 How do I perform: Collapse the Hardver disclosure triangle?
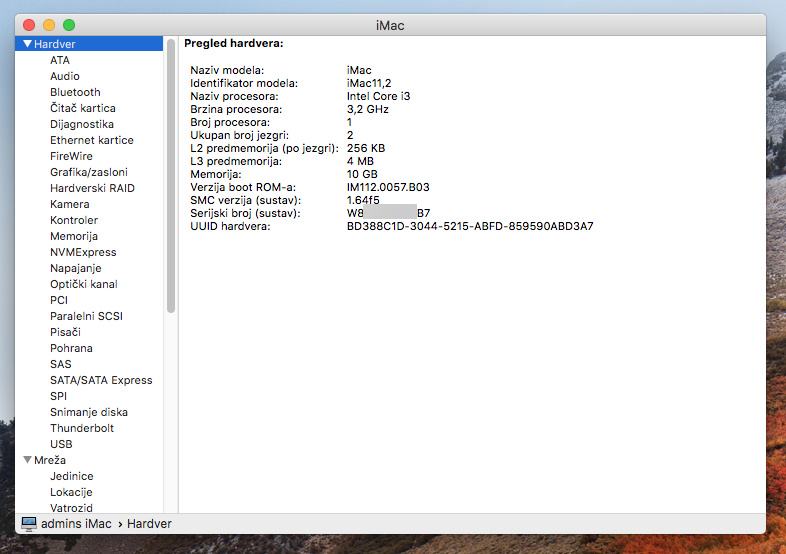coord(28,44)
